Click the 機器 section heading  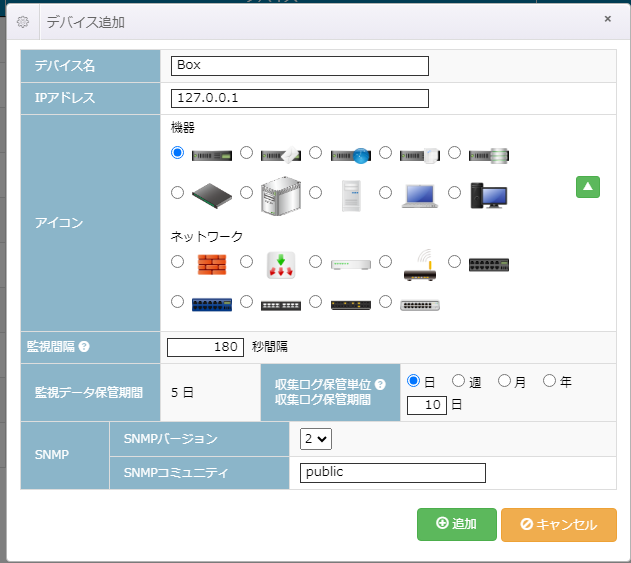coord(183,128)
